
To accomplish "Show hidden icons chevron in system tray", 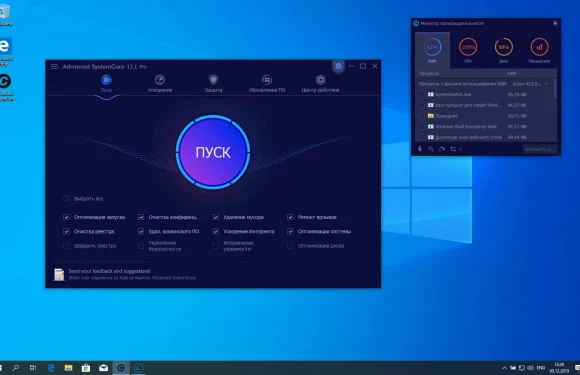I will [504, 368].
